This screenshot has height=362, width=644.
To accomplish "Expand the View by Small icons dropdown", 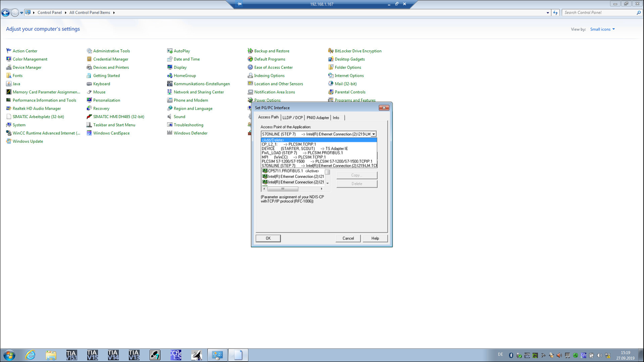I will (x=602, y=29).
